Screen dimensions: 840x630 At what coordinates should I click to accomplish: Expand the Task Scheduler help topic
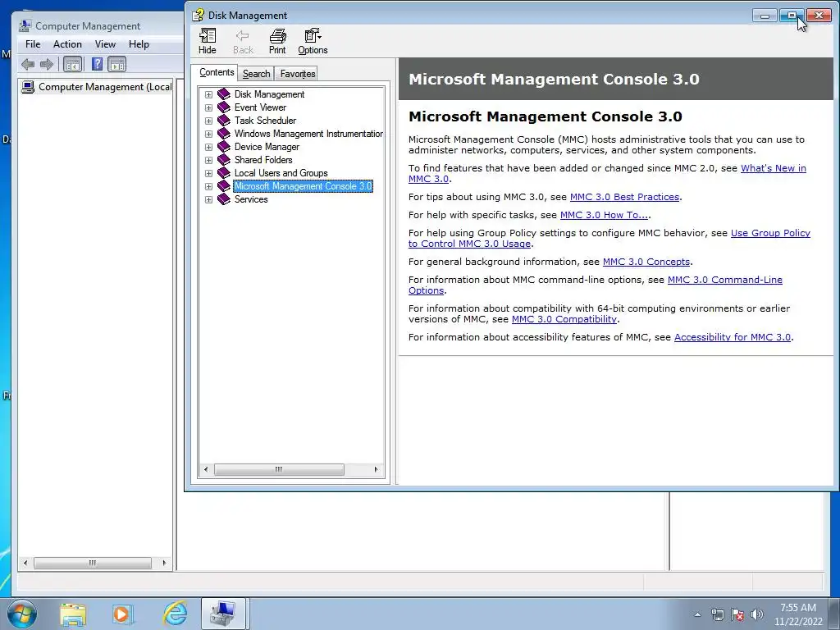(208, 121)
